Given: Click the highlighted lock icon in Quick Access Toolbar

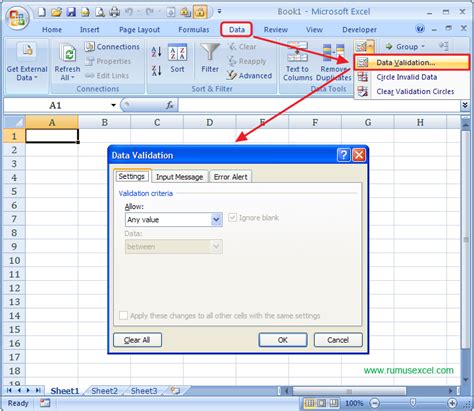Looking at the screenshot, I should 200,12.
